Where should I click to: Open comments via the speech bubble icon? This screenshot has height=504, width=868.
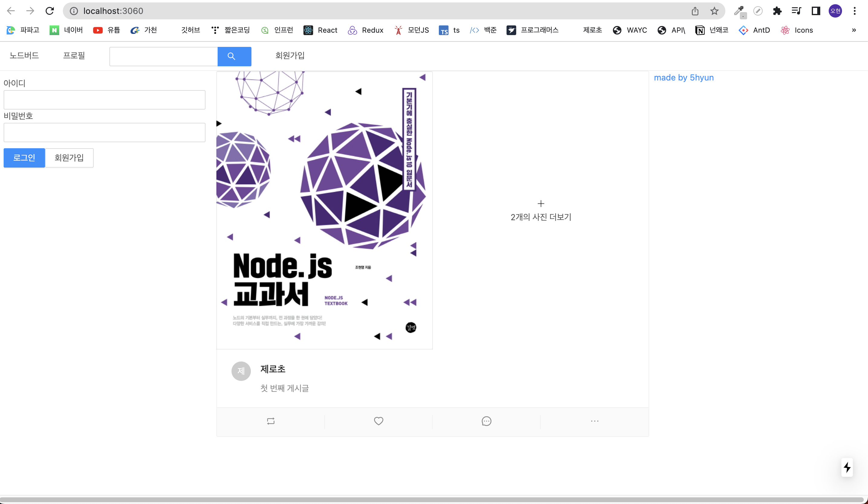point(486,421)
